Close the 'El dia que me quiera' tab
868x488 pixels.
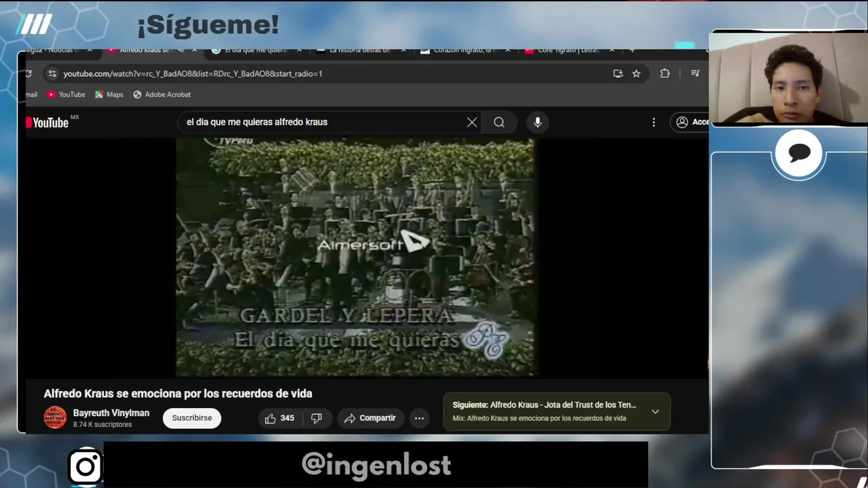click(299, 50)
